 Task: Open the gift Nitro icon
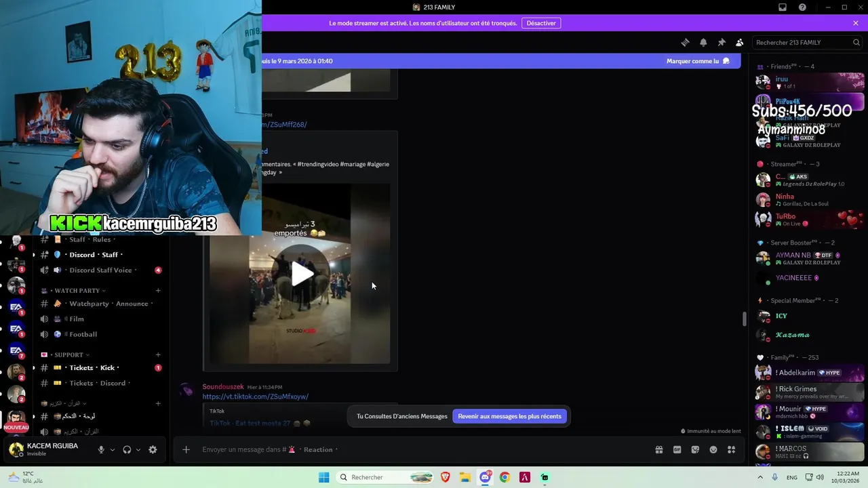[x=658, y=449]
